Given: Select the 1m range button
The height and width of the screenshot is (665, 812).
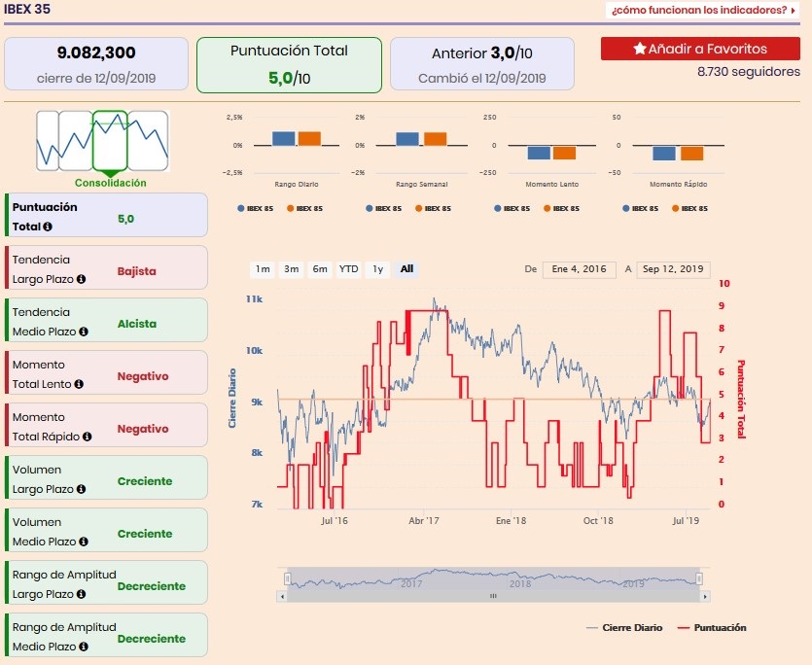Looking at the screenshot, I should click(263, 269).
